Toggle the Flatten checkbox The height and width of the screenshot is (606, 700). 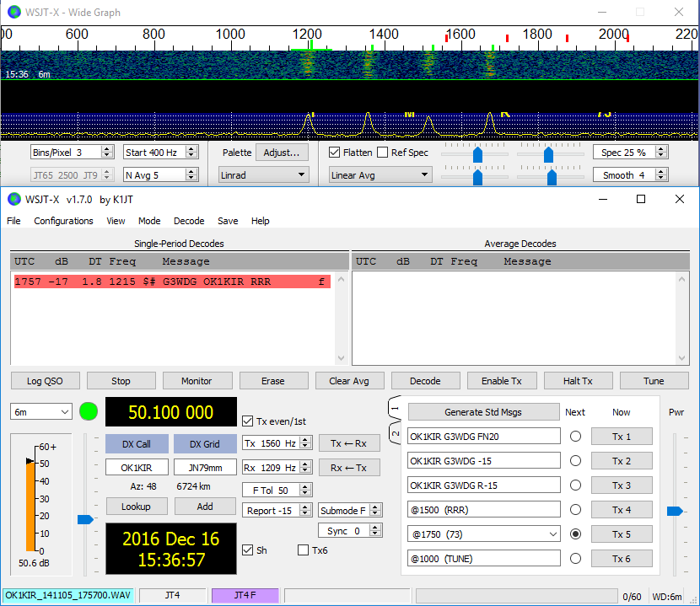pos(335,153)
